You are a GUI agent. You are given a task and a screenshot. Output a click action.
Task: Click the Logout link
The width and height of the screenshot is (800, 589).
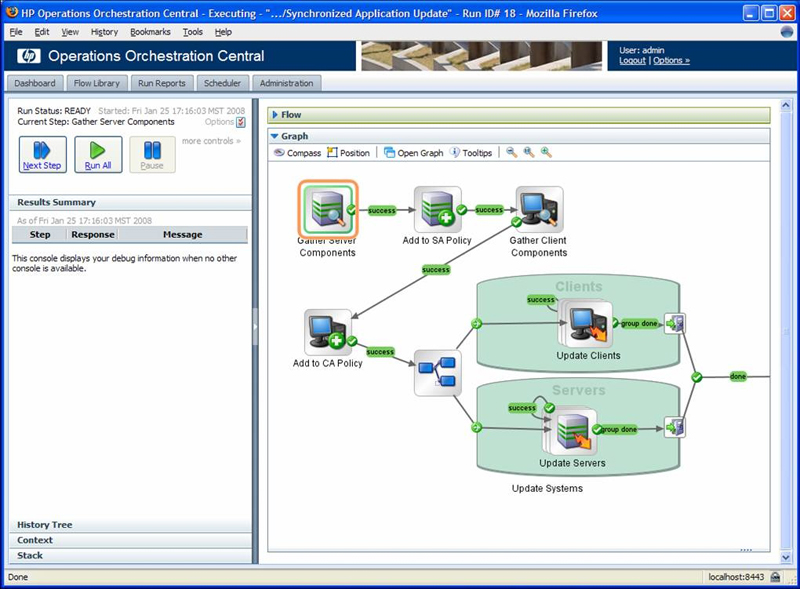(632, 60)
